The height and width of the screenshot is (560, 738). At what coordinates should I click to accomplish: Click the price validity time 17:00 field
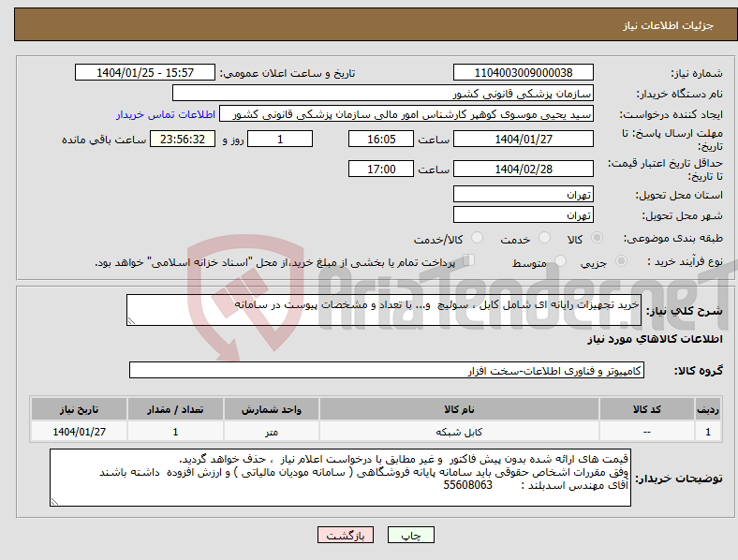tap(381, 169)
